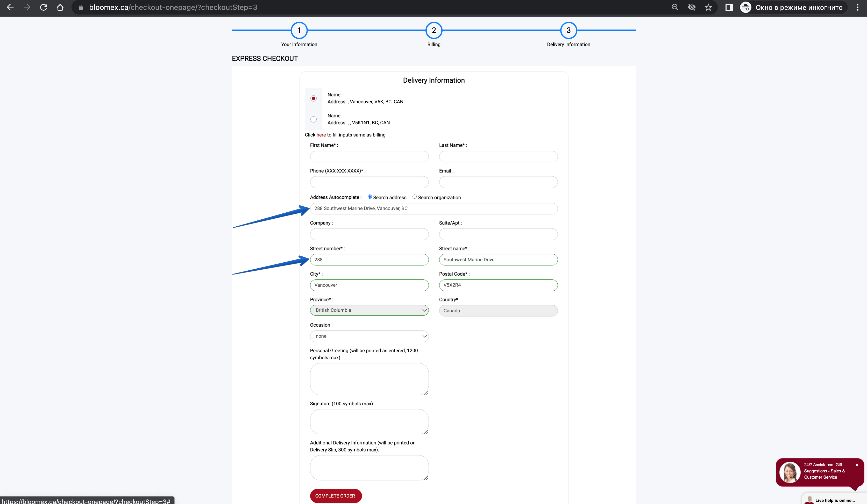Click the Country field showing Canada
The height and width of the screenshot is (504, 867).
498,311
